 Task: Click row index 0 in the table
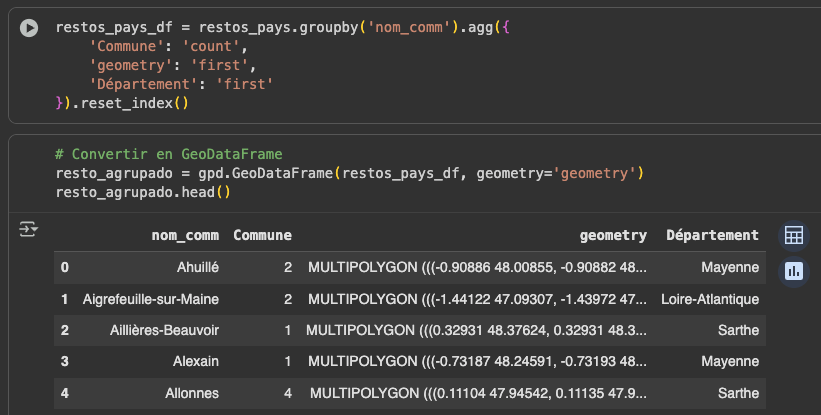[x=65, y=267]
